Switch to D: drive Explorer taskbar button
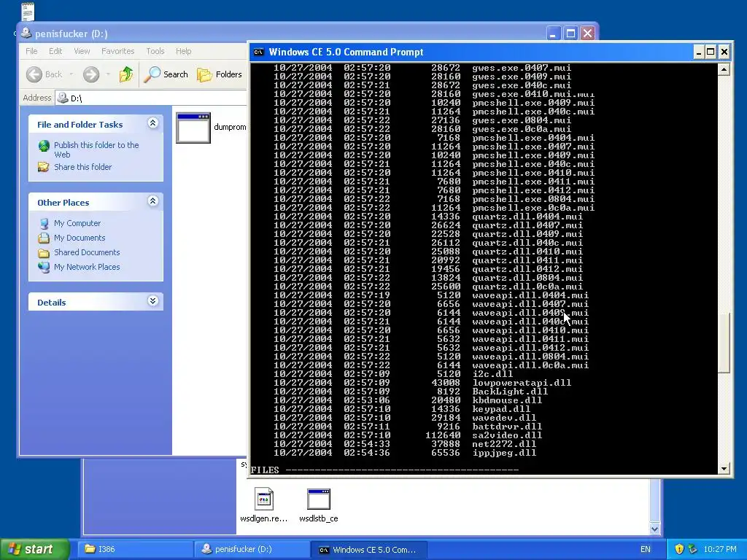 pyautogui.click(x=252, y=549)
